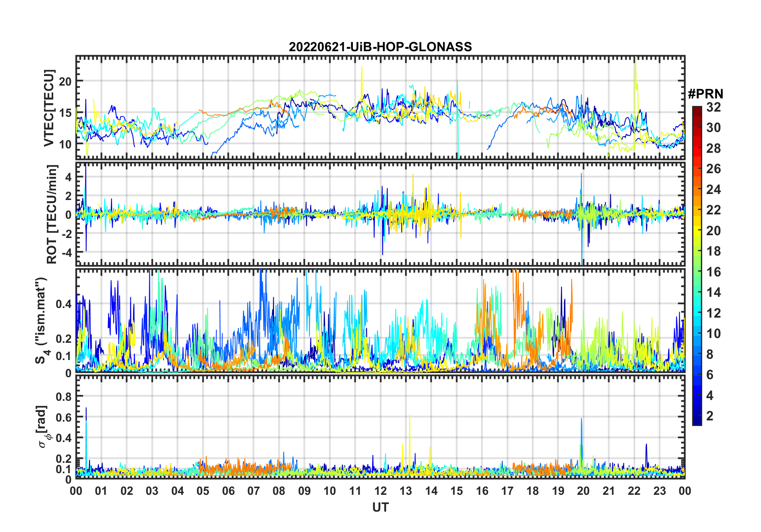Viewport: 761px width, 532px height.
Task: Click the ROT axis tick label "4"
Action: (68, 177)
